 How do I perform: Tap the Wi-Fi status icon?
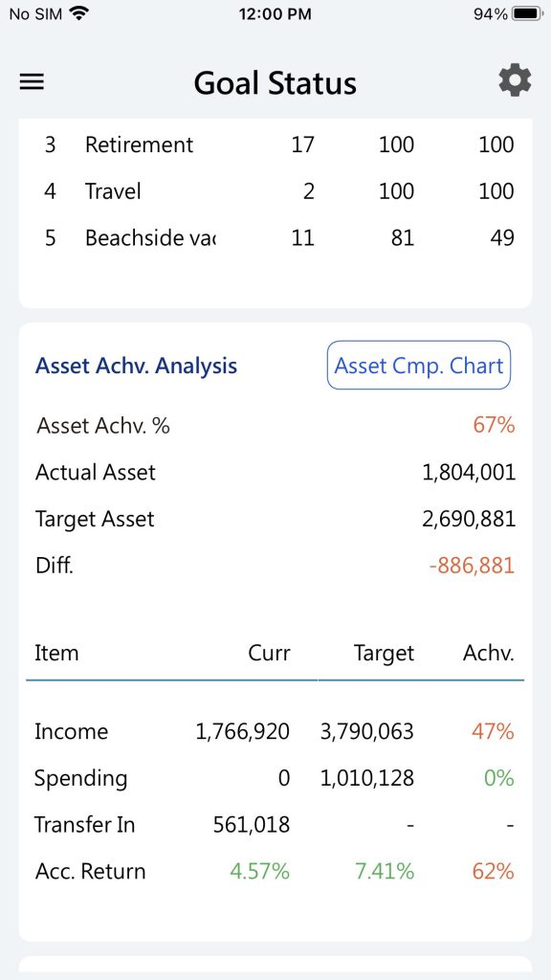tap(78, 13)
